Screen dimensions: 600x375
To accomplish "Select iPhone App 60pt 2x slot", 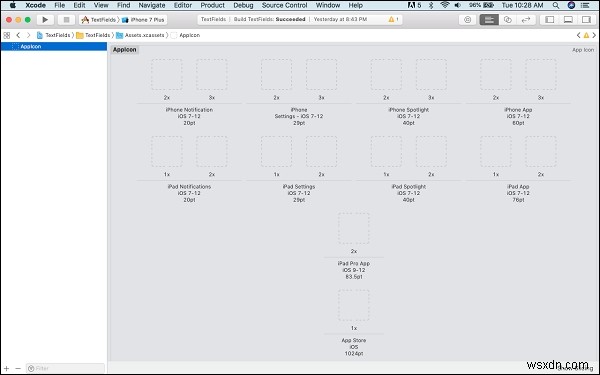I will click(x=496, y=74).
